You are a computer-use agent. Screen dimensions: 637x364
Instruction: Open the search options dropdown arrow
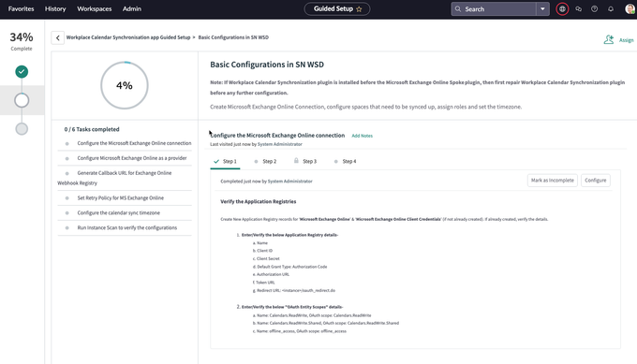click(x=542, y=9)
